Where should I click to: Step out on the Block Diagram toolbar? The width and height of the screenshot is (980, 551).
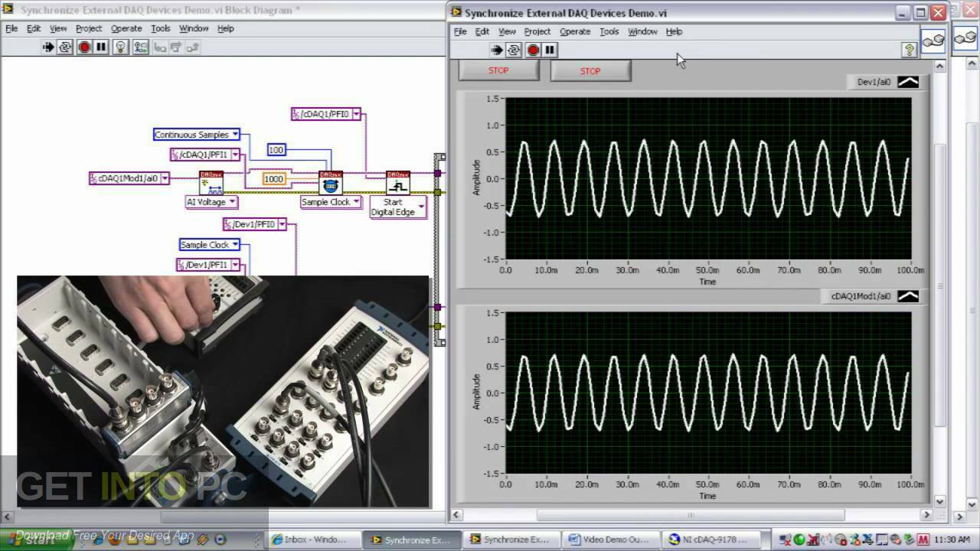pyautogui.click(x=192, y=47)
